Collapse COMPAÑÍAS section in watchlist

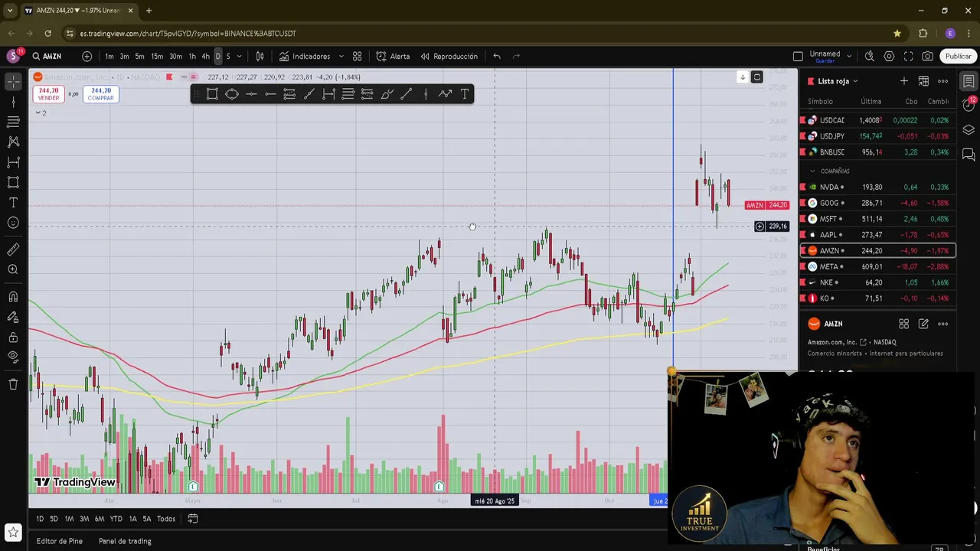coord(812,171)
